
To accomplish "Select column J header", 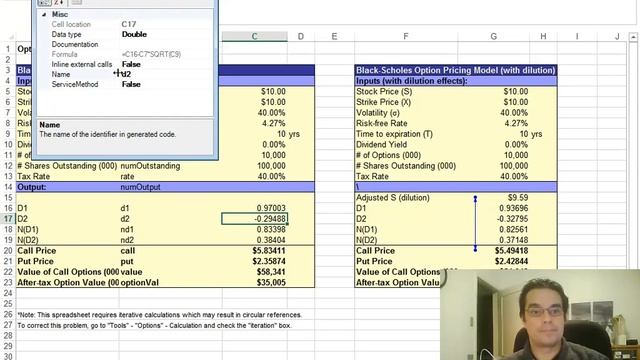I will click(x=617, y=37).
